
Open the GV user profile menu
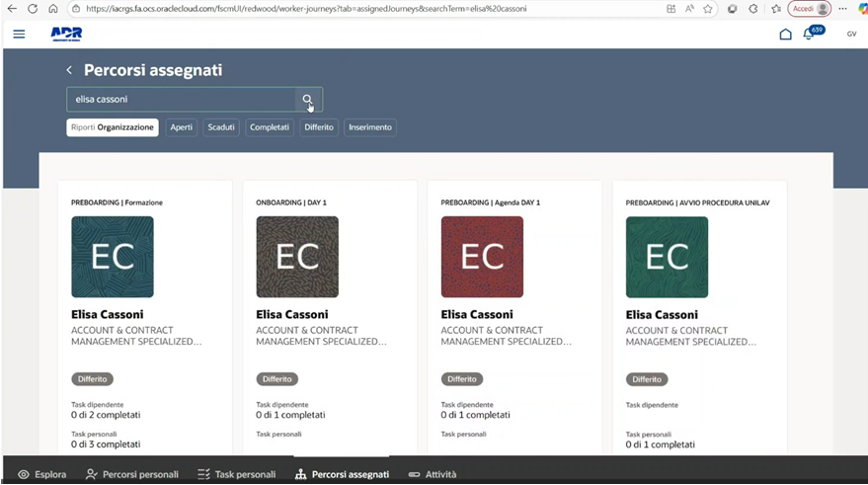tap(851, 34)
